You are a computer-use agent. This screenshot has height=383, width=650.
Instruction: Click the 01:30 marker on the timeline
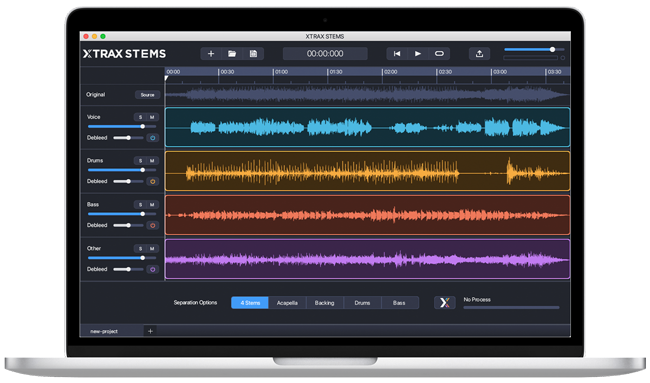[x=335, y=72]
